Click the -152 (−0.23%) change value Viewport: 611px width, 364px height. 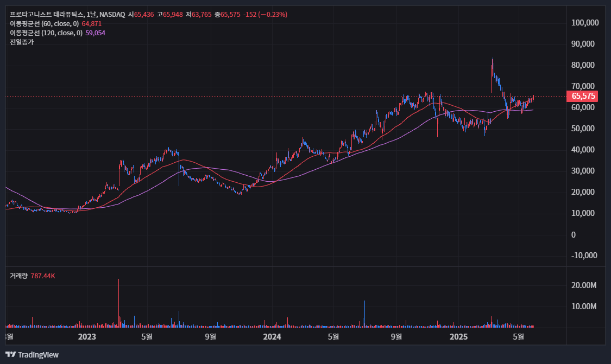pos(266,15)
